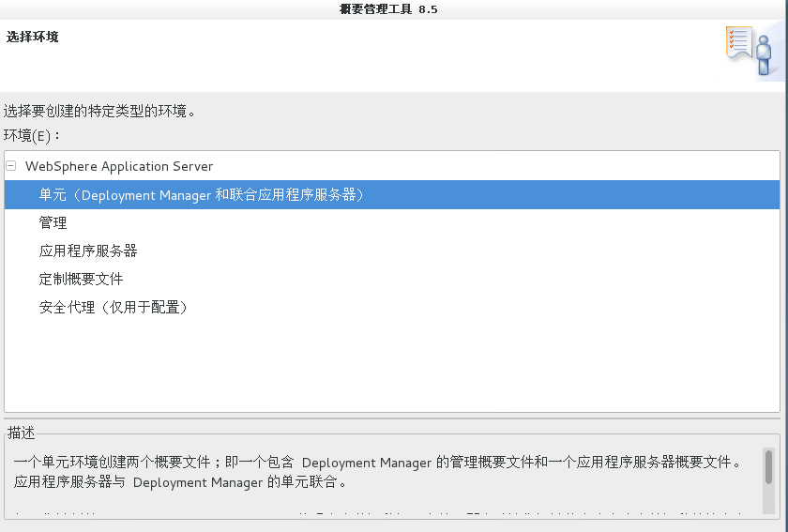The height and width of the screenshot is (532, 788).
Task: Select the 管理 environment option
Action: tap(53, 222)
